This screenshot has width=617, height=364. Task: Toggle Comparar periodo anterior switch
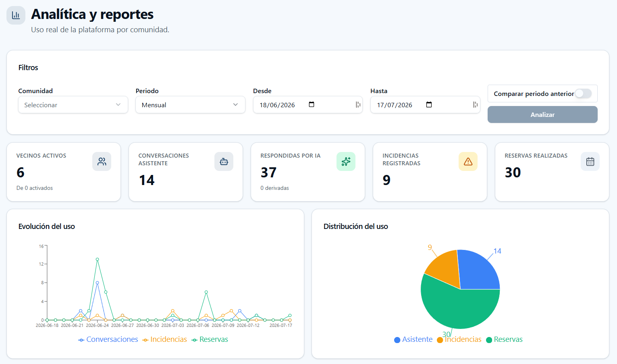[x=583, y=94]
